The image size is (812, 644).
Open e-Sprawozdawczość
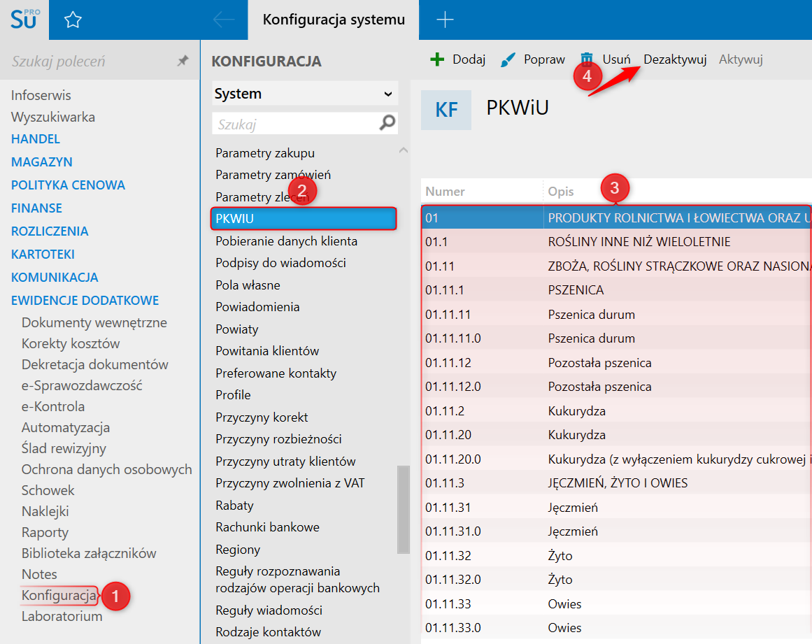(x=82, y=386)
